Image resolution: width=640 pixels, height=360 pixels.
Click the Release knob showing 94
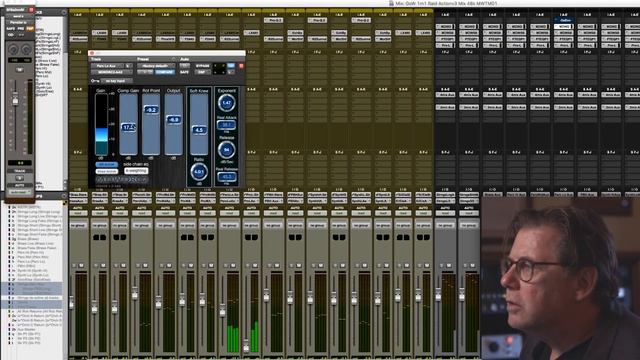(227, 150)
